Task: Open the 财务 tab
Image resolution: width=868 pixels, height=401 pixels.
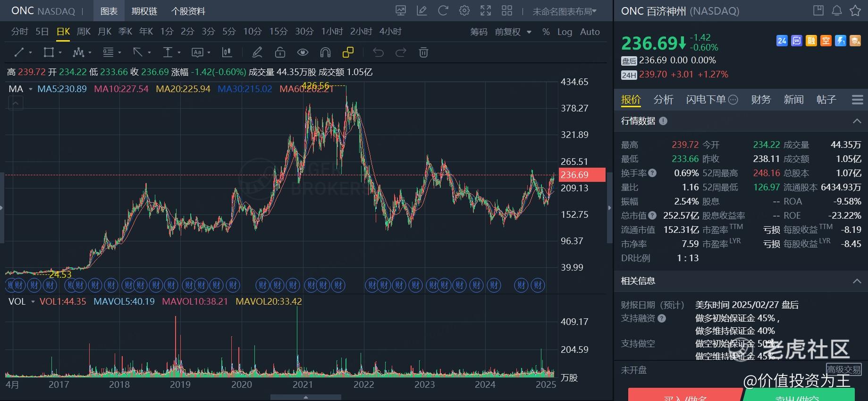Action: 761,100
